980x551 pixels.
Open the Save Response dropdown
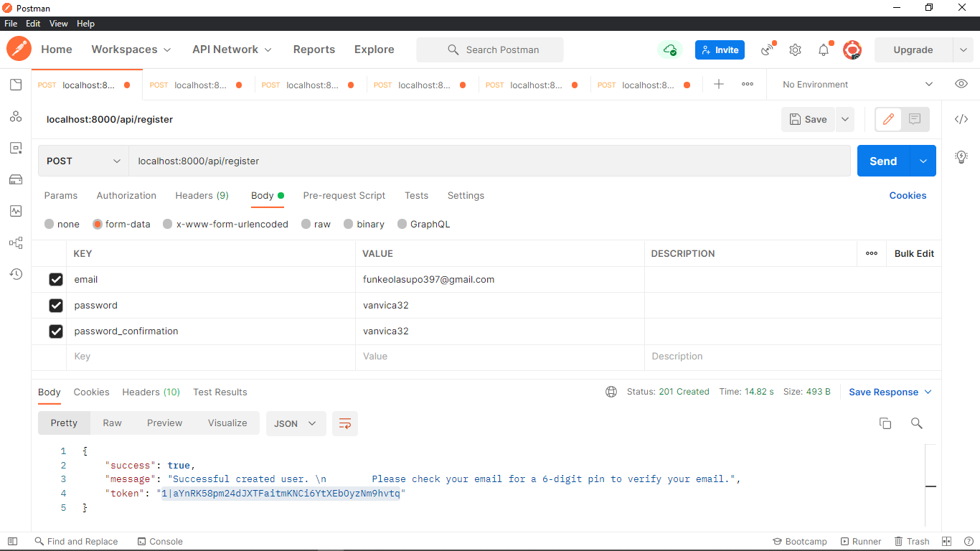click(890, 392)
